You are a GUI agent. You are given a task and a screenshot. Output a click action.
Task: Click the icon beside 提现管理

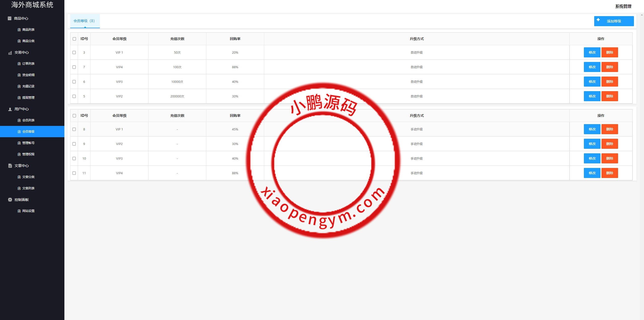point(19,97)
